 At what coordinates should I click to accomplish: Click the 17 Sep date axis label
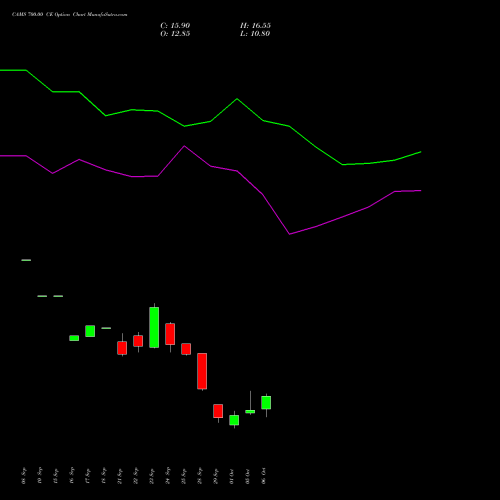[x=88, y=476]
